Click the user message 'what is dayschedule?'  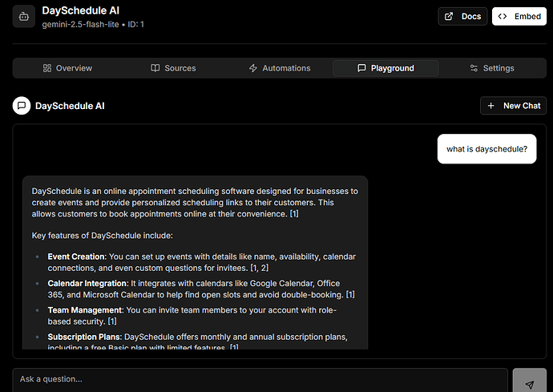pyautogui.click(x=486, y=149)
